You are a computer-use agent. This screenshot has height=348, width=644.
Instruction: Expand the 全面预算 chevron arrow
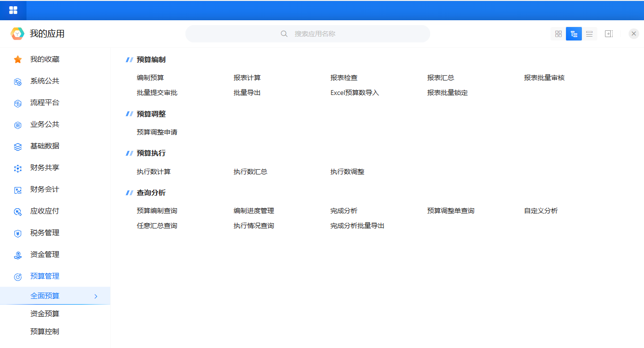(96, 296)
